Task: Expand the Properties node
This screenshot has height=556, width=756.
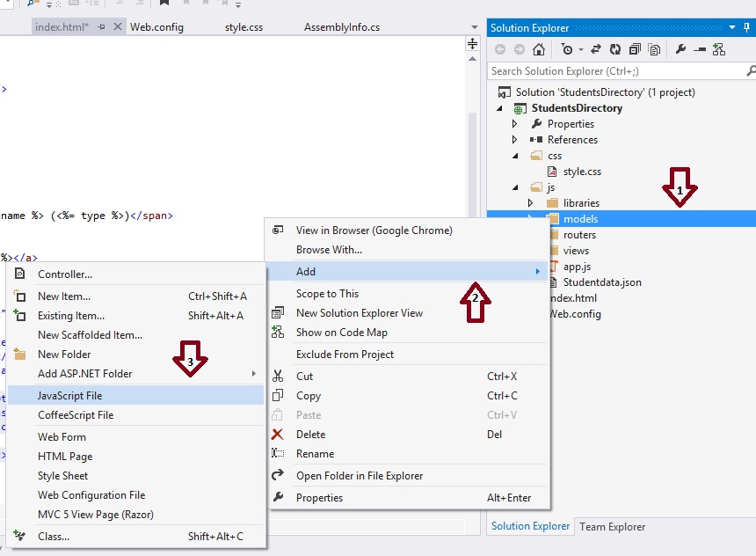Action: (514, 124)
